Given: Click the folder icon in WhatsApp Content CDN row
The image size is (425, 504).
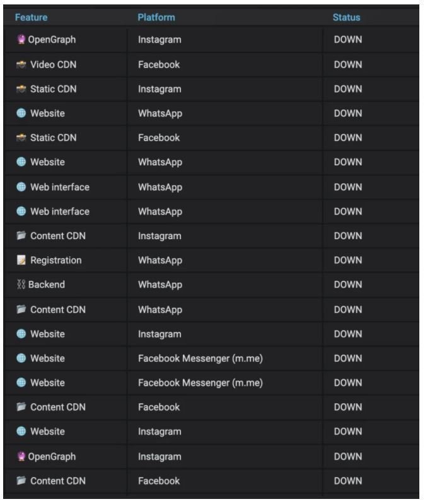Looking at the screenshot, I should [x=21, y=309].
